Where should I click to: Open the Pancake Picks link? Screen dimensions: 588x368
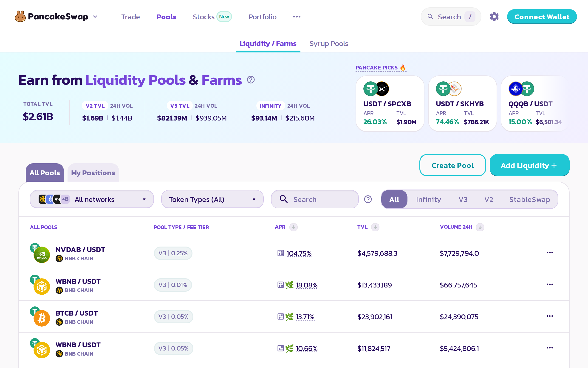(x=381, y=68)
